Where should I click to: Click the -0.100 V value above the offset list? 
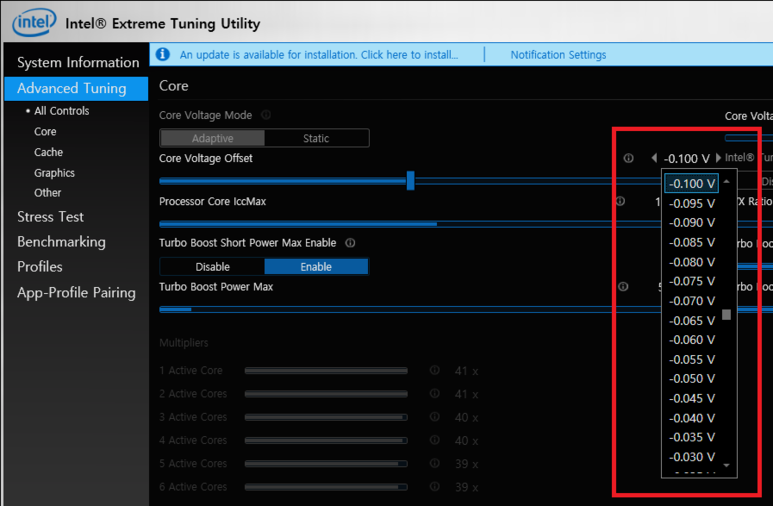click(686, 158)
